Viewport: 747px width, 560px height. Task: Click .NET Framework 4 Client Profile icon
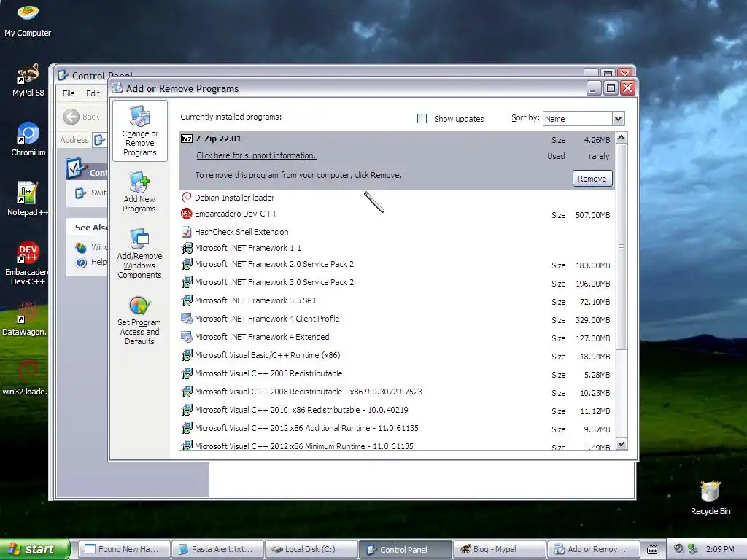click(x=187, y=319)
